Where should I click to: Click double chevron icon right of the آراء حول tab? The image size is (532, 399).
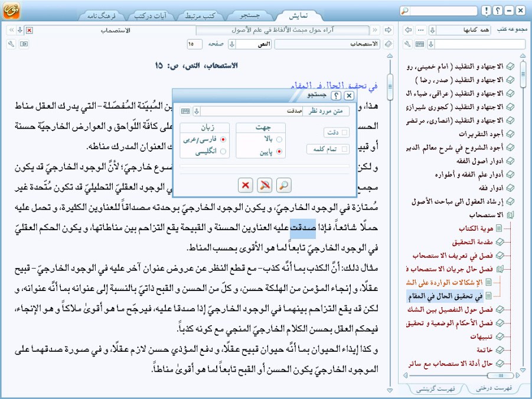click(375, 30)
